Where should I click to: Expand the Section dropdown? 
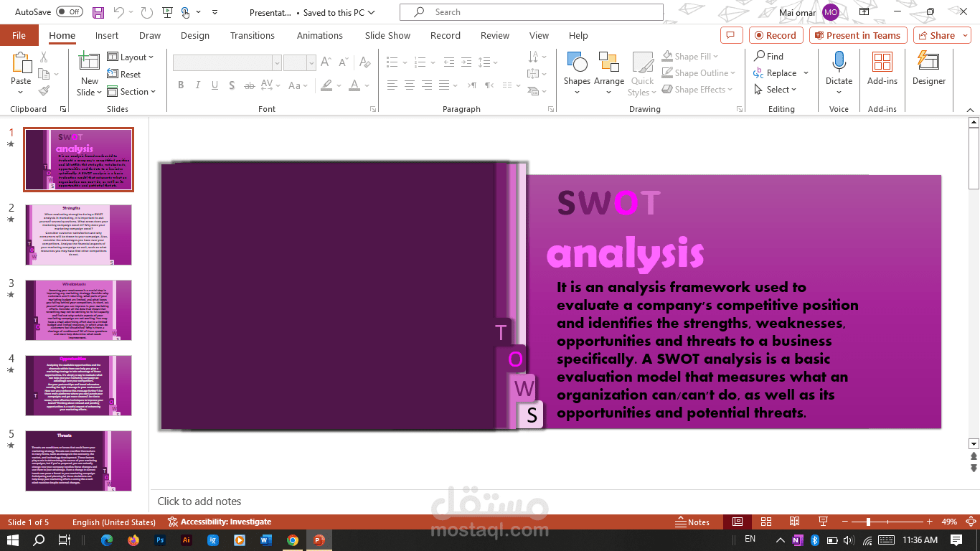click(131, 92)
